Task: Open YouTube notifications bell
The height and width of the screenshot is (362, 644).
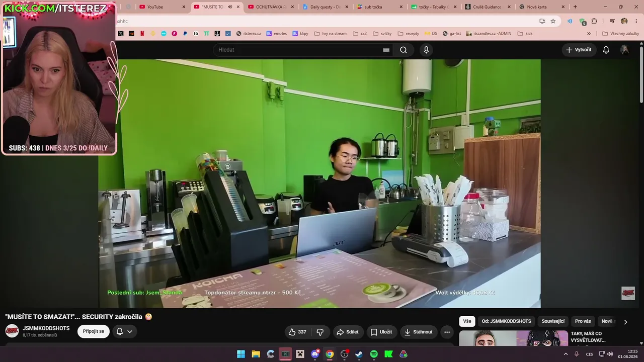Action: coord(606,50)
